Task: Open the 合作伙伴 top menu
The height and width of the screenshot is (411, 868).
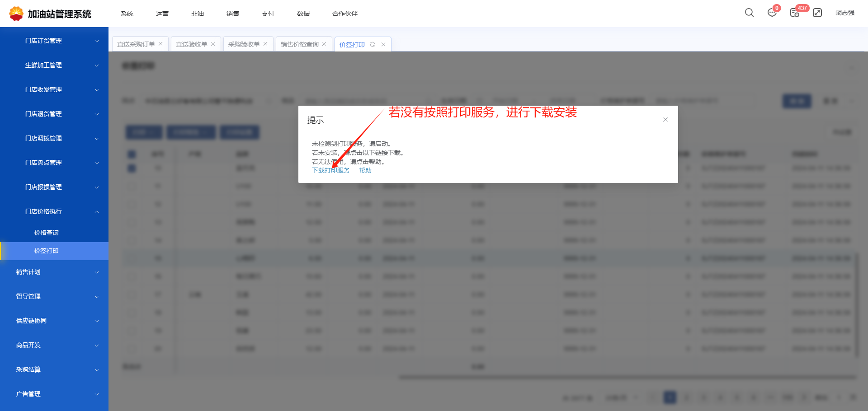Action: pyautogui.click(x=344, y=14)
